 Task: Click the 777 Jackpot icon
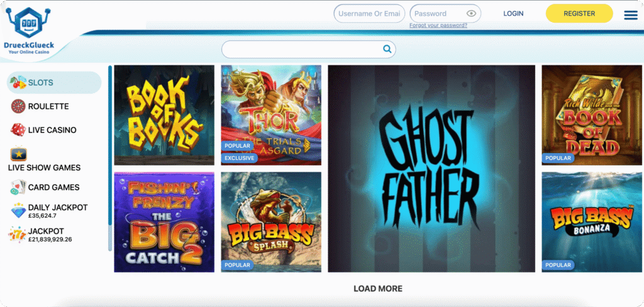[x=17, y=234]
